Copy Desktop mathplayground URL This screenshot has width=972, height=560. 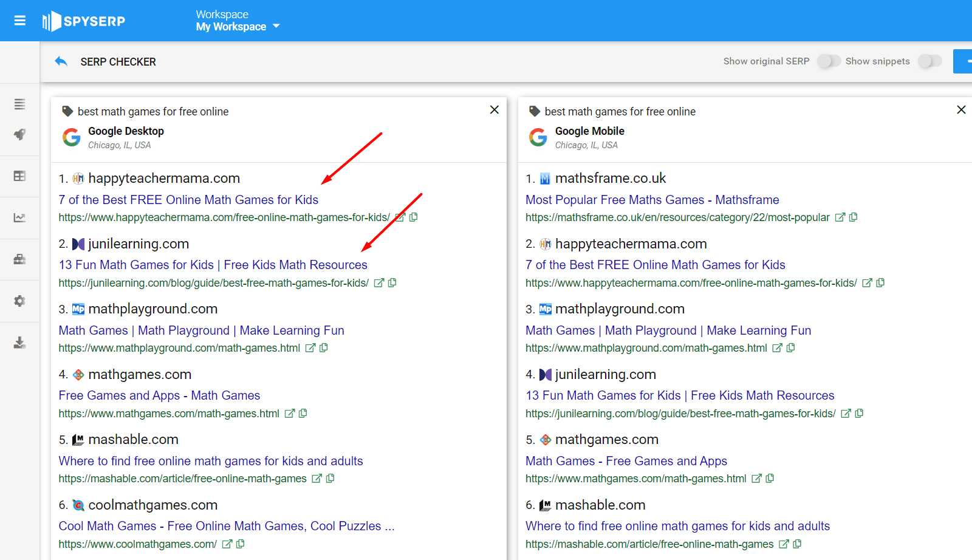(x=324, y=348)
